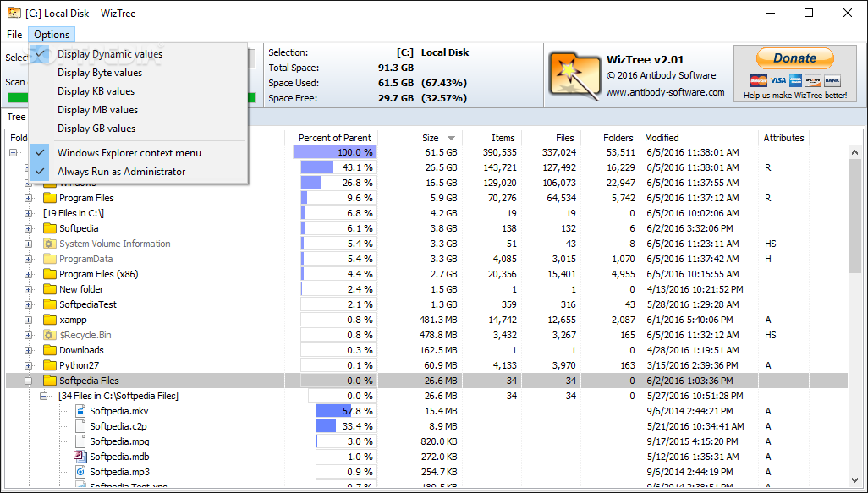Screen dimensions: 868x493
Task: Click the vertical scrollbar up arrow
Action: pos(854,151)
